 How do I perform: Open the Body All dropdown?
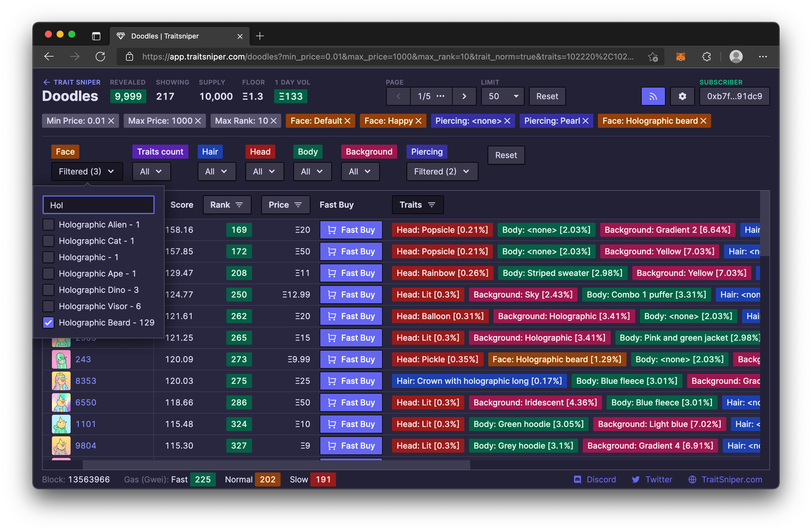coord(312,171)
